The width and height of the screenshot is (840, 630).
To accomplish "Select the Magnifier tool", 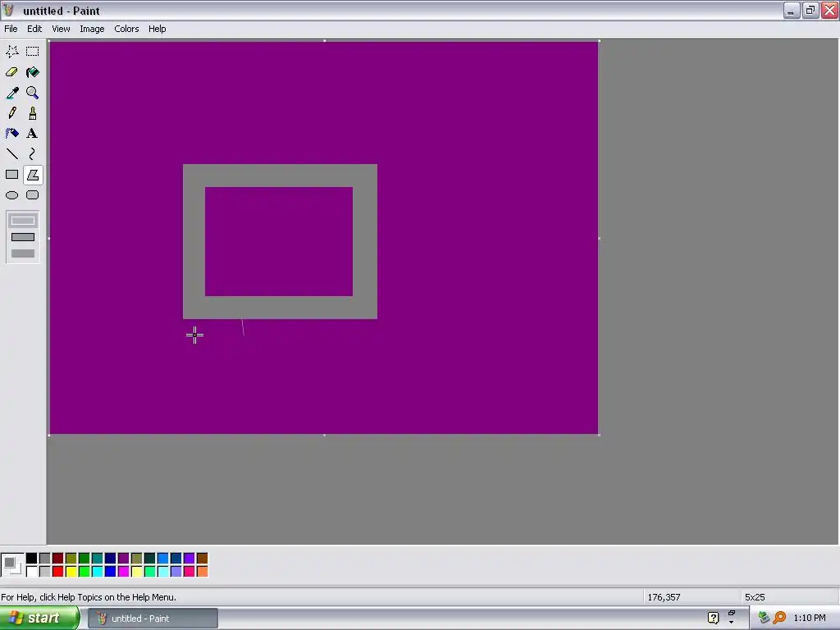I will (x=33, y=93).
